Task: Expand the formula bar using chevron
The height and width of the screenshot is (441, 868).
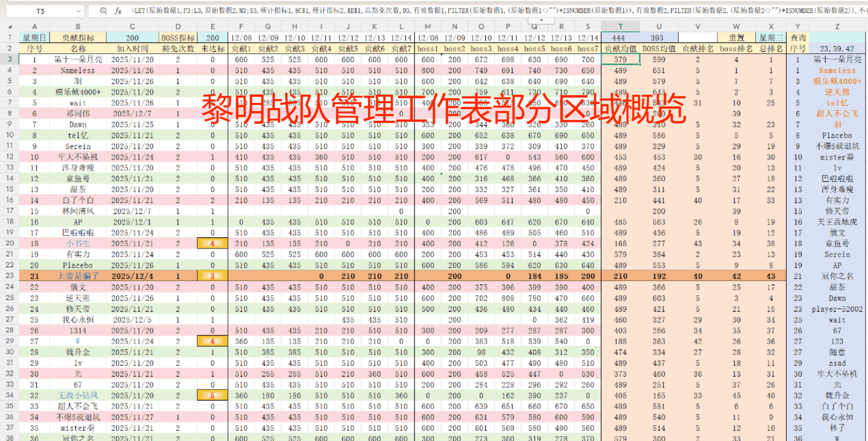Action: coord(541,20)
